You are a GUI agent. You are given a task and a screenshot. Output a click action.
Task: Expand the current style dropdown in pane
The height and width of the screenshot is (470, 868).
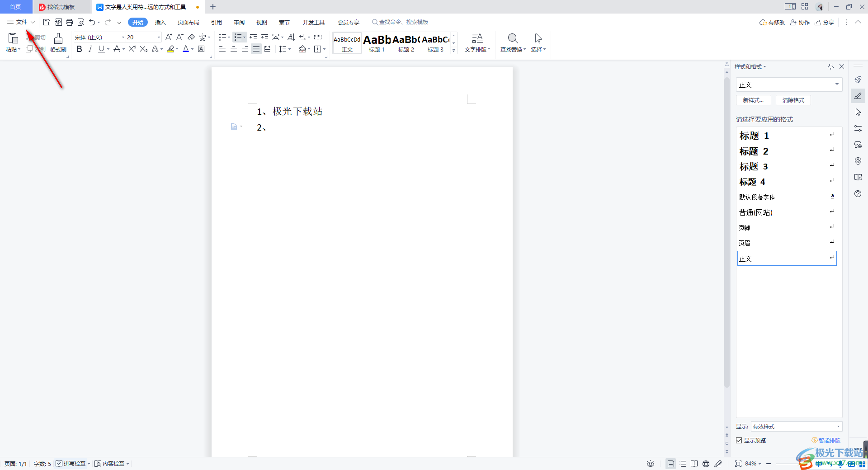[837, 85]
